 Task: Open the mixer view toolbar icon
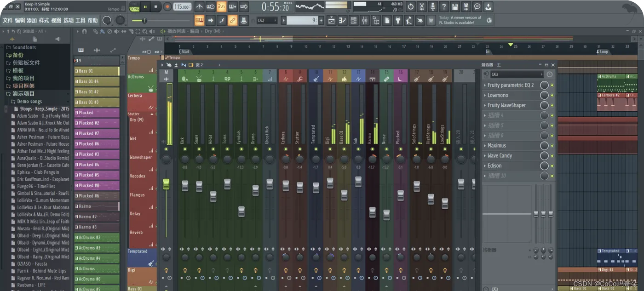[365, 21]
